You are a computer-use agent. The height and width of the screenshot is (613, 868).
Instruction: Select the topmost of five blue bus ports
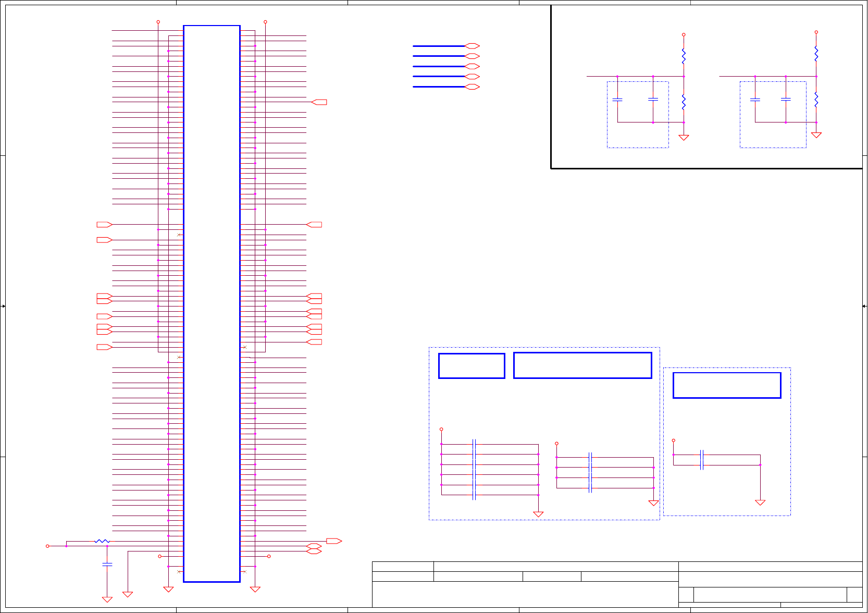tap(472, 46)
